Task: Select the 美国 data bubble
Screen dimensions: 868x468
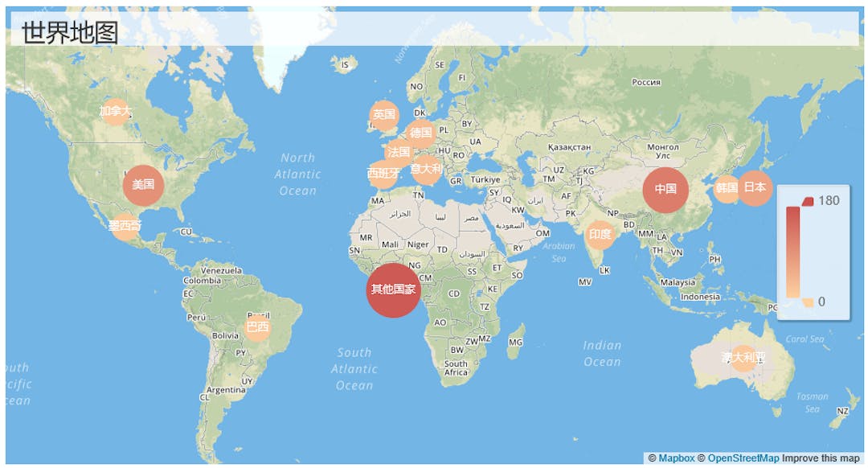Action: pyautogui.click(x=145, y=184)
